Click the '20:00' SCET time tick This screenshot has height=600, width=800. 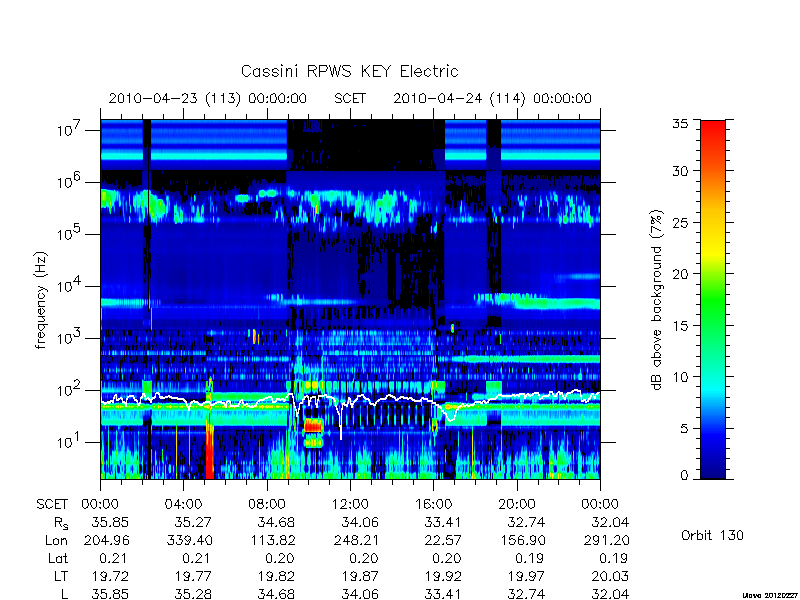click(x=517, y=505)
